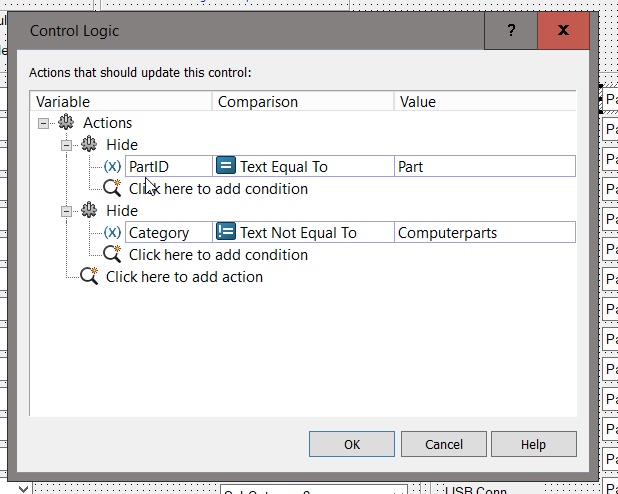Click the variable (x) icon beside PartID
This screenshot has height=494, width=618.
pos(112,166)
